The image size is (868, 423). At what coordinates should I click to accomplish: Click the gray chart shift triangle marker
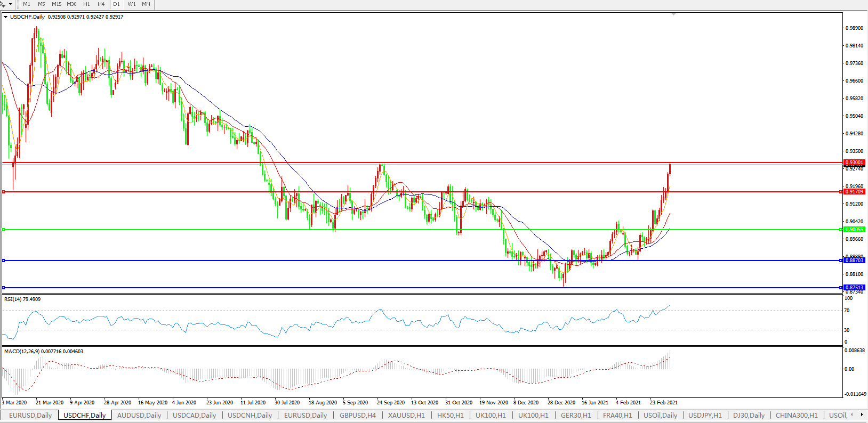(x=674, y=14)
